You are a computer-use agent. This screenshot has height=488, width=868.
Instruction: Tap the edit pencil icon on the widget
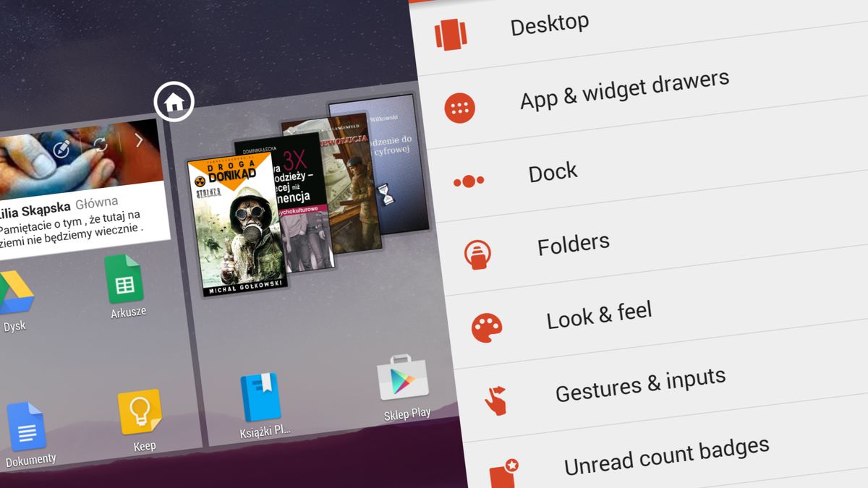tap(61, 148)
